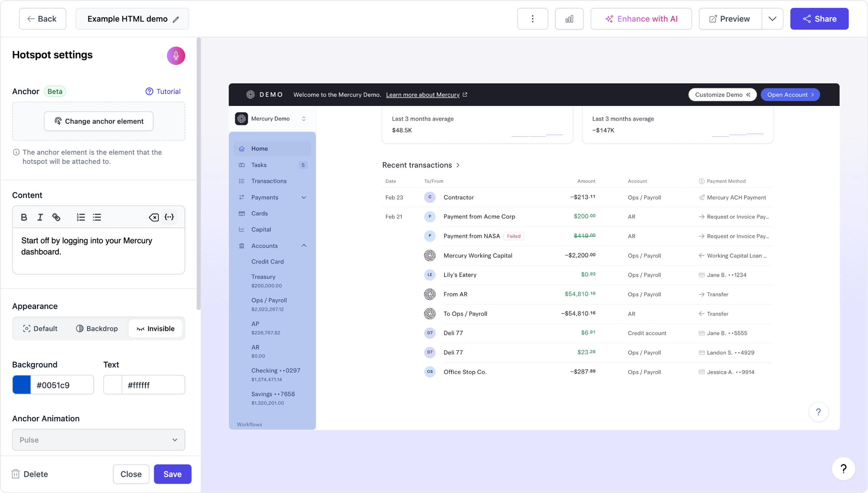The image size is (868, 493).
Task: Expand the Payments submenu chevron
Action: [304, 197]
